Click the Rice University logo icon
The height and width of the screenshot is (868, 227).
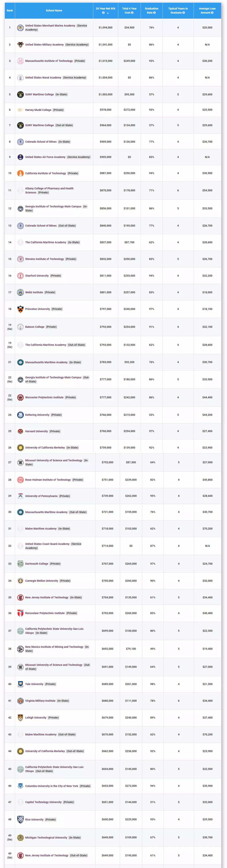coord(21,820)
